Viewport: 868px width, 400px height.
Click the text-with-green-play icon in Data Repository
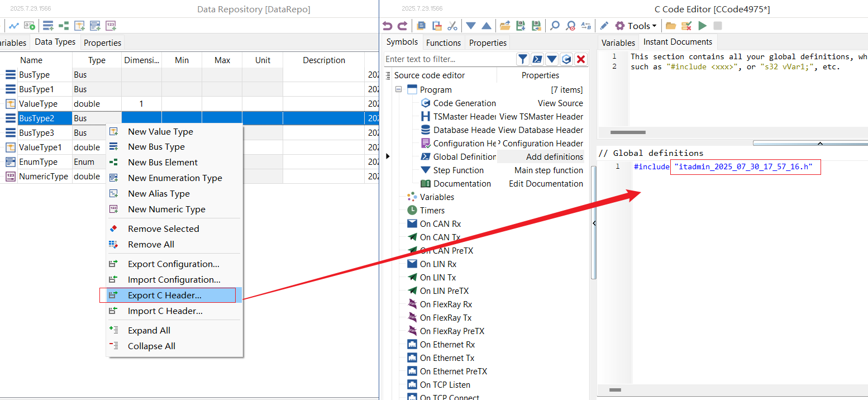[x=30, y=26]
